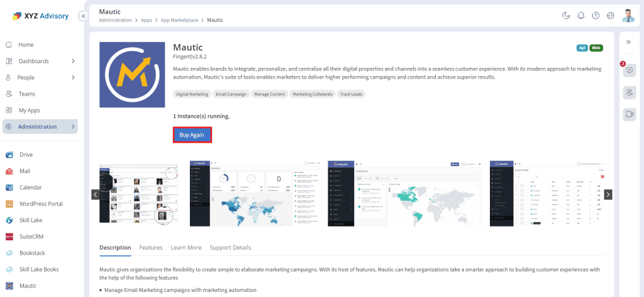Open the SuiteCRM icon
Image resolution: width=644 pixels, height=297 pixels.
tap(10, 237)
